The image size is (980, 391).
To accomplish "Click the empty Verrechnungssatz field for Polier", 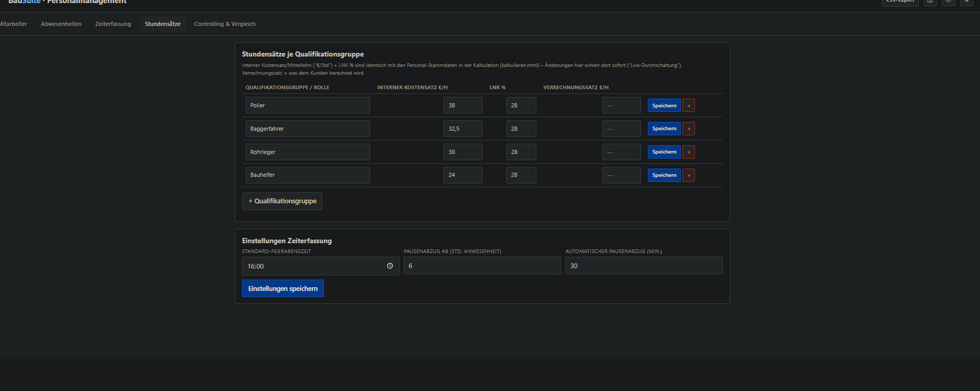I will (621, 105).
